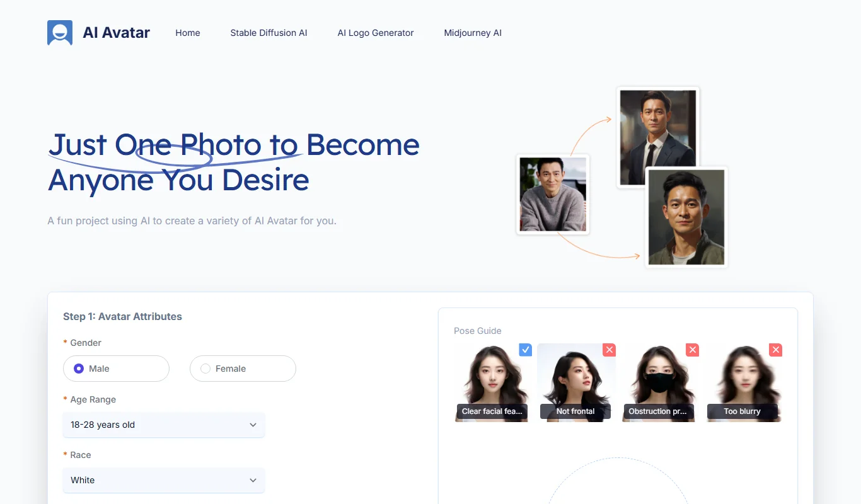The width and height of the screenshot is (861, 504).
Task: Open the Age Range dropdown
Action: [164, 425]
